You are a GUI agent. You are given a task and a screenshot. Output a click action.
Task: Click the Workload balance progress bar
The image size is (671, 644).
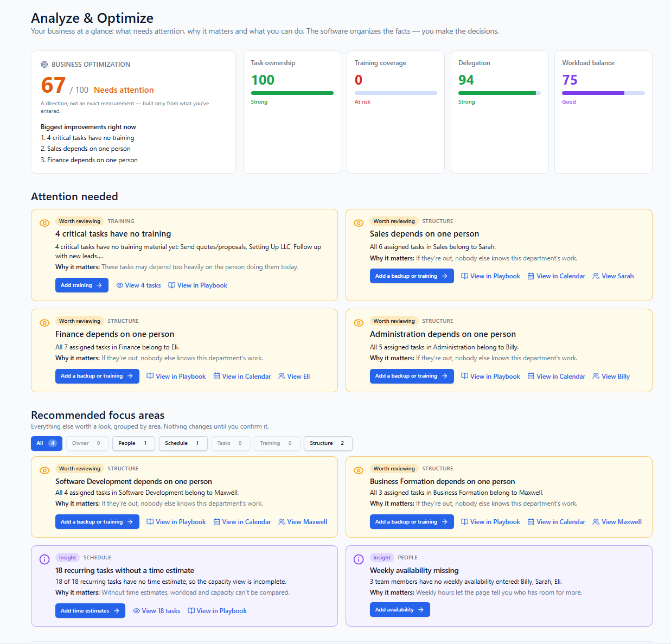pos(603,93)
